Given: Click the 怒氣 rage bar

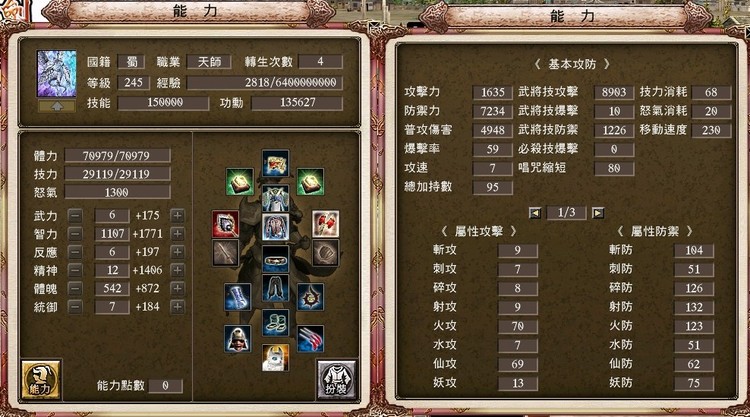Looking at the screenshot, I should pos(118,192).
